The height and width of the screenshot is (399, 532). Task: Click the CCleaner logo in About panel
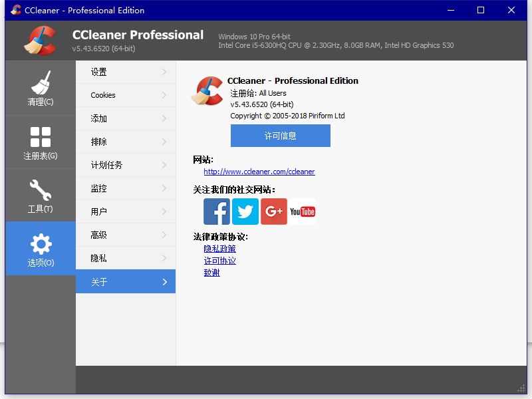(207, 91)
